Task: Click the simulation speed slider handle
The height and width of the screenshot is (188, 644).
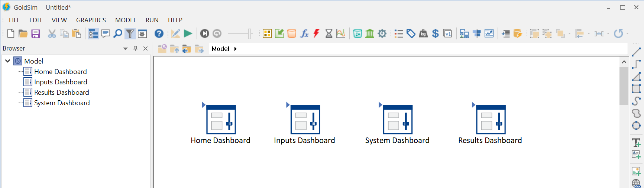Action: [250, 34]
